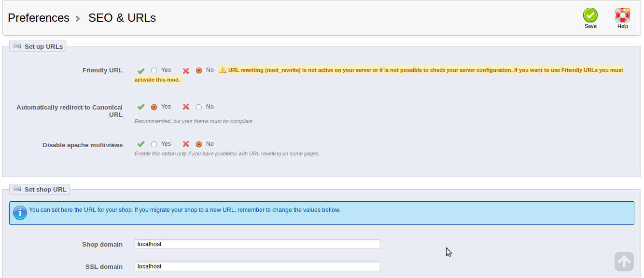The width and height of the screenshot is (644, 278).
Task: Click the red X icon beside Friendly URL
Action: 186,70
